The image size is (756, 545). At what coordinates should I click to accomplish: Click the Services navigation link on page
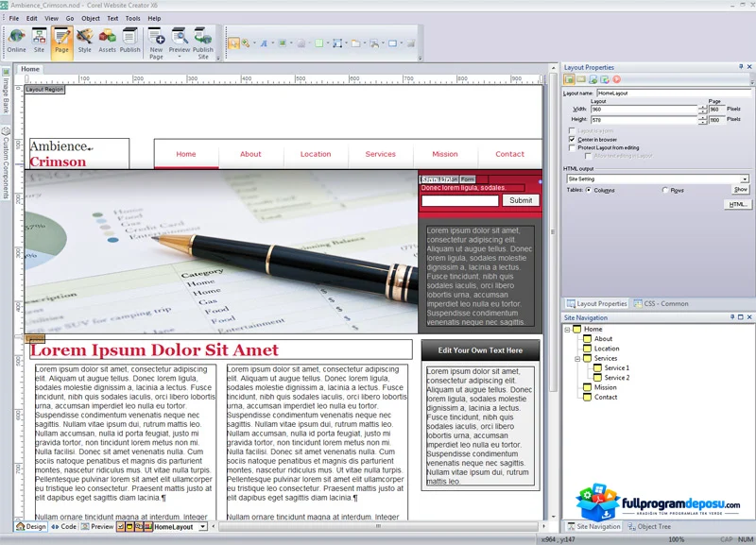pyautogui.click(x=381, y=154)
